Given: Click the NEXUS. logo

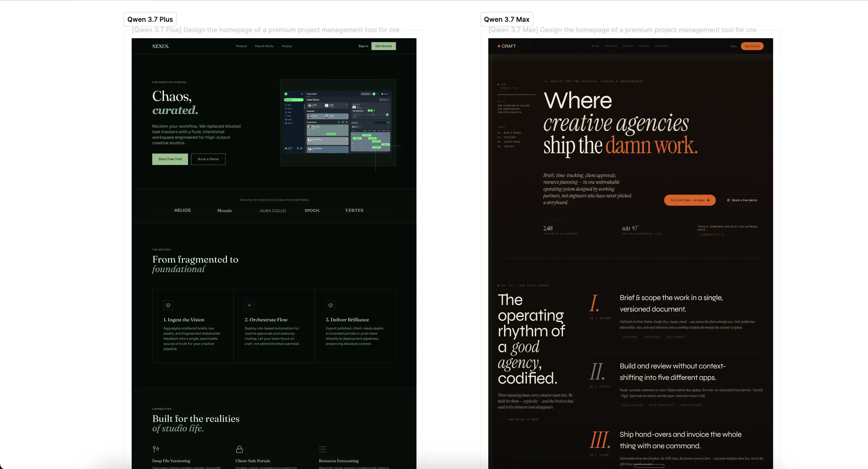Looking at the screenshot, I should [x=160, y=46].
